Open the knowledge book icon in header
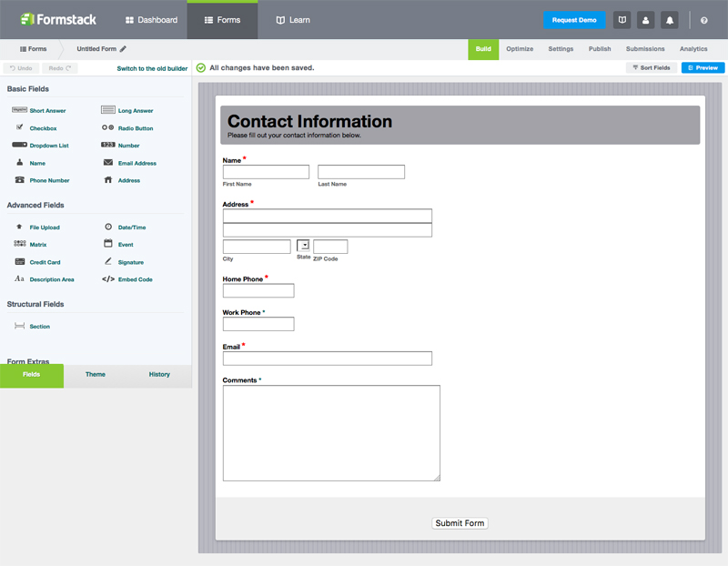Screen dimensions: 728x566 (622, 20)
